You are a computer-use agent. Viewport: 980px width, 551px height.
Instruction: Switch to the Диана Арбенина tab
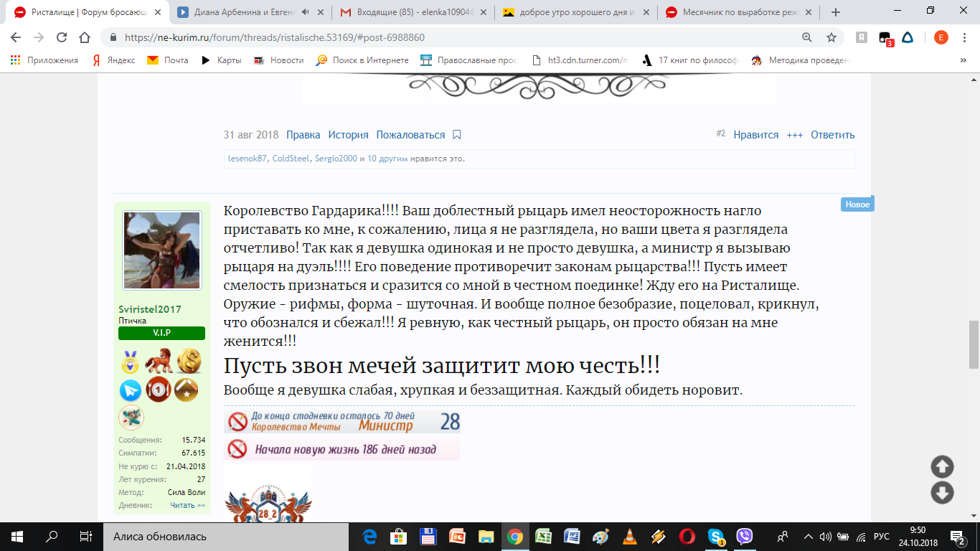point(250,12)
